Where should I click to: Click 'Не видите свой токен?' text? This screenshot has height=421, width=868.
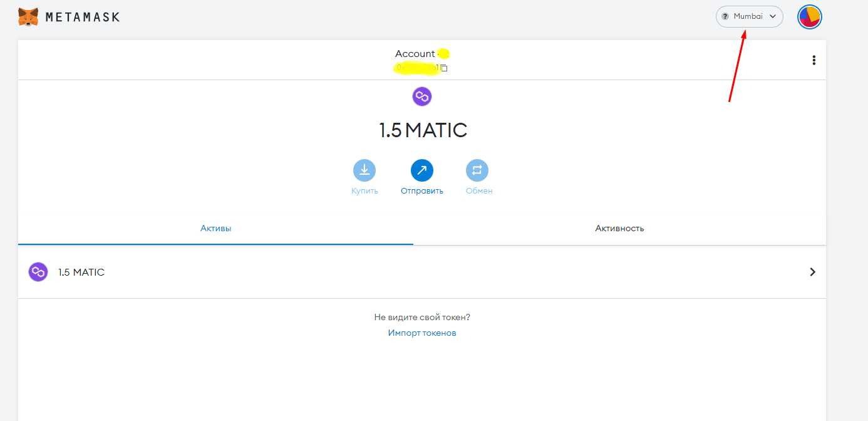pyautogui.click(x=422, y=318)
